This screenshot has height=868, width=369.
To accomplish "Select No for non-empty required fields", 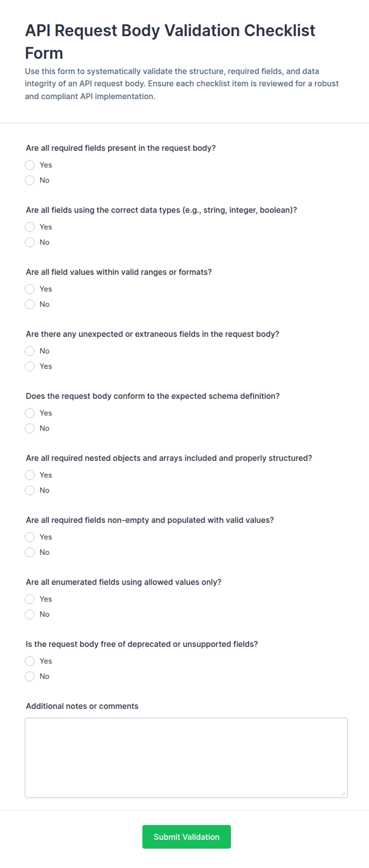I will click(30, 552).
